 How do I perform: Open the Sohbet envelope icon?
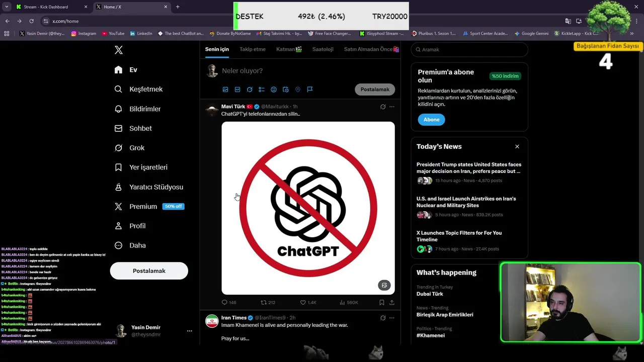click(x=118, y=128)
